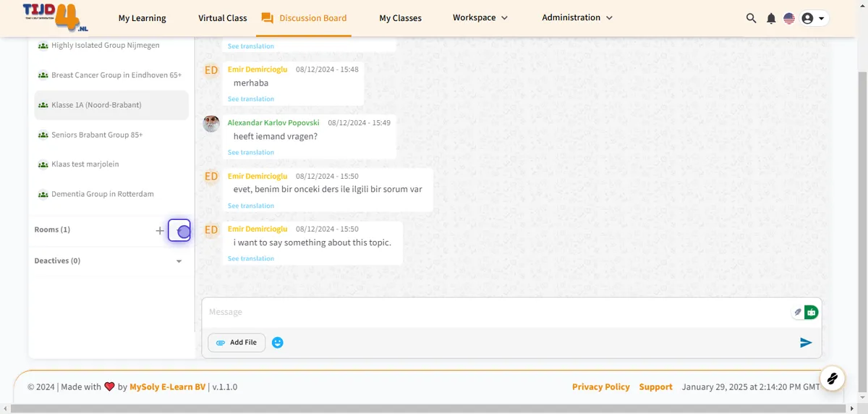This screenshot has height=414, width=868.
Task: See translation of 'evet, benim bir onceki' message
Action: coord(251,206)
